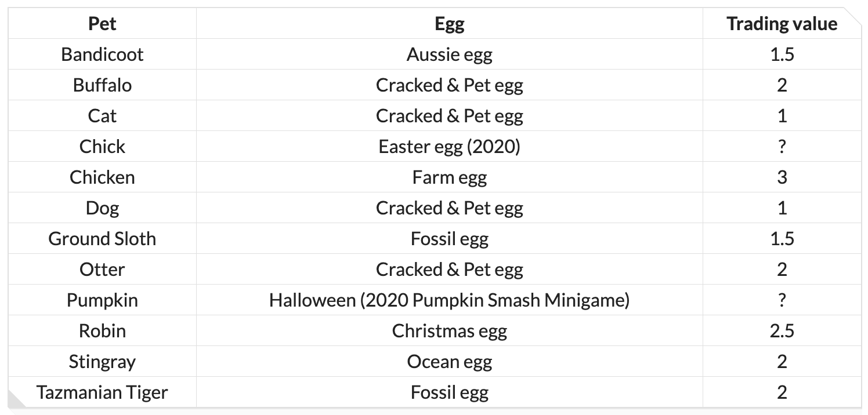Image resolution: width=868 pixels, height=415 pixels.
Task: Click the Pet column header
Action: tap(102, 24)
